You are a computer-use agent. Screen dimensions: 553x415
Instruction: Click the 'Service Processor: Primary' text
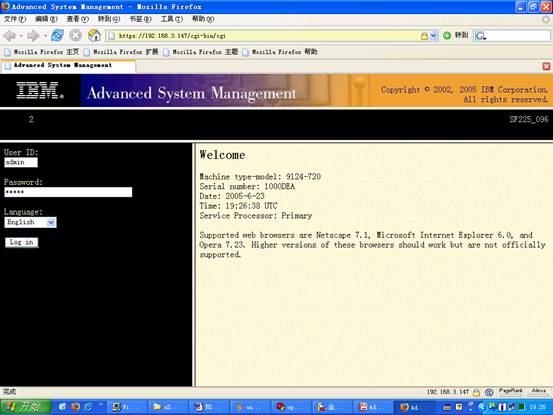256,216
